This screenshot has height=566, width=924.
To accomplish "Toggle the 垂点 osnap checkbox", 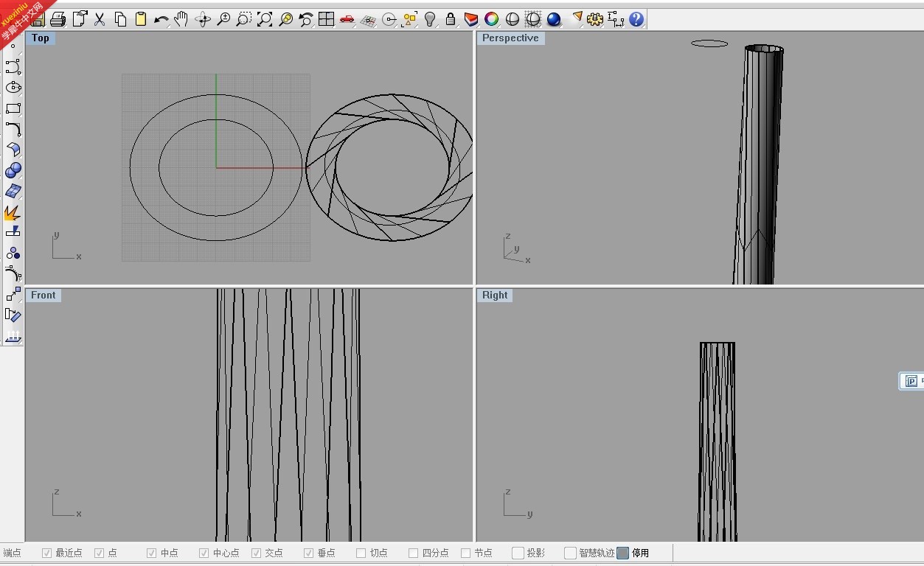I will pos(309,553).
